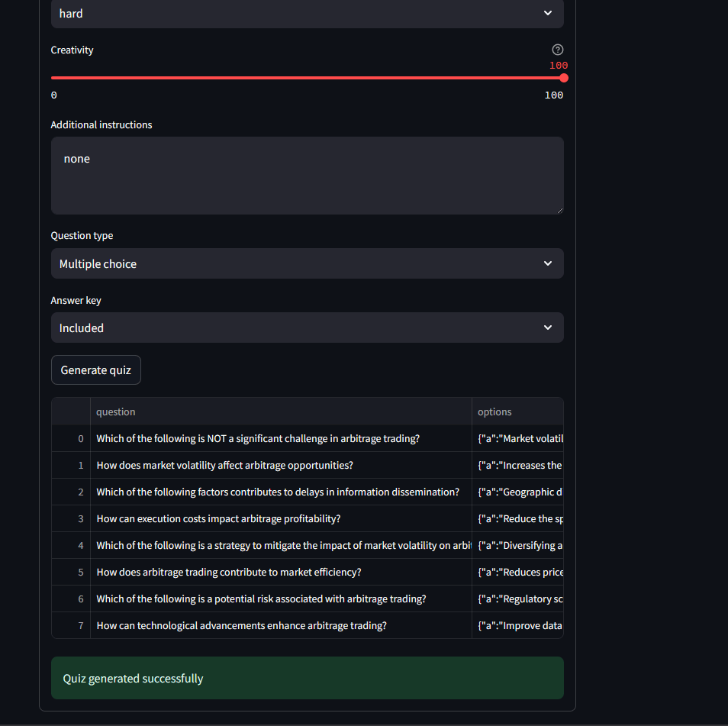This screenshot has width=728, height=726.
Task: Open the Question type Multiple choice dropdown
Action: pyautogui.click(x=308, y=263)
